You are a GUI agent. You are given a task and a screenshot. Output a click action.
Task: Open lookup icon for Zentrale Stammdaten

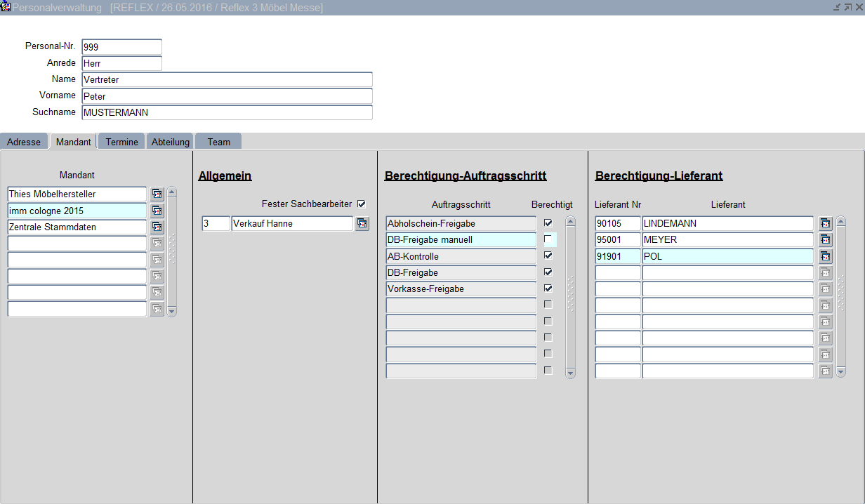point(157,227)
